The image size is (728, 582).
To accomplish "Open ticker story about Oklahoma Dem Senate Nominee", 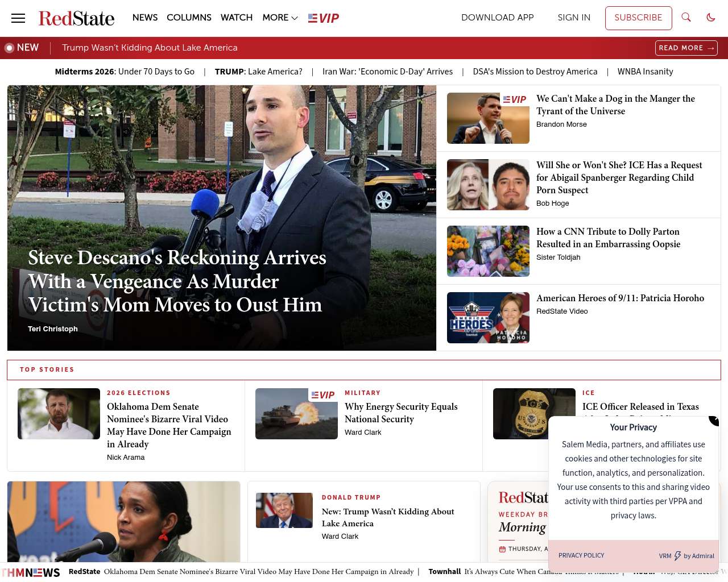I will [x=258, y=572].
